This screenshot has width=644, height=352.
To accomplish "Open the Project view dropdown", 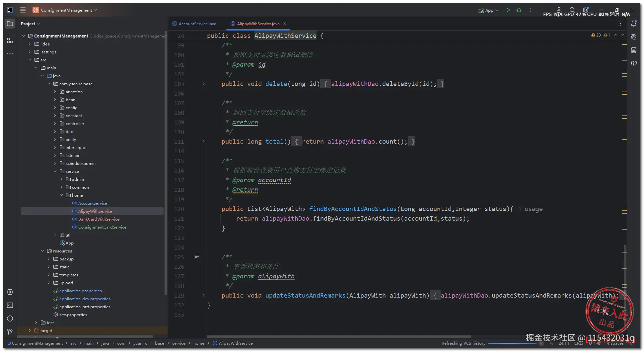I will coord(30,24).
